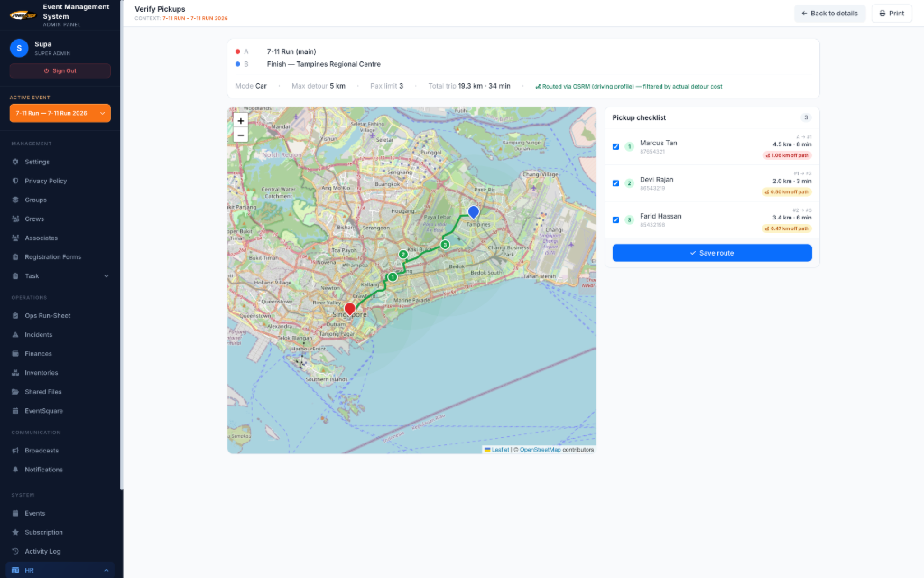Uncheck Farid Hassan pickup checkbox
Screen dimensions: 924x578
pos(616,219)
